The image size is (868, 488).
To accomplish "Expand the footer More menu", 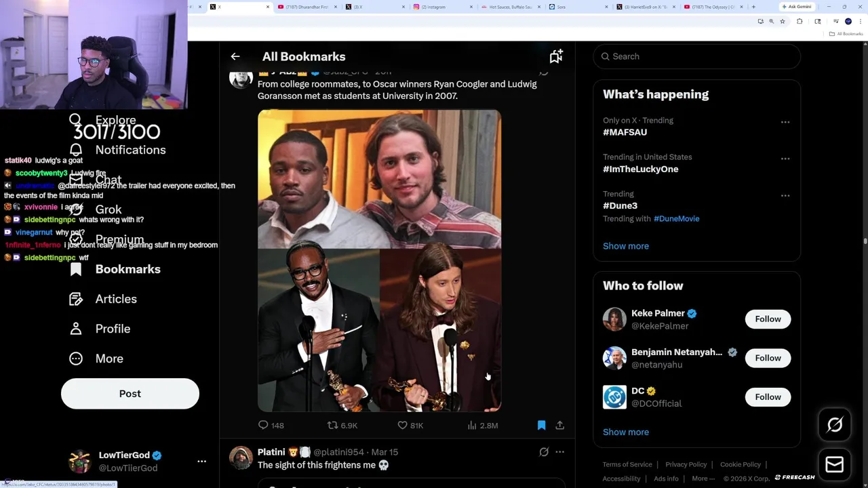I will [703, 479].
